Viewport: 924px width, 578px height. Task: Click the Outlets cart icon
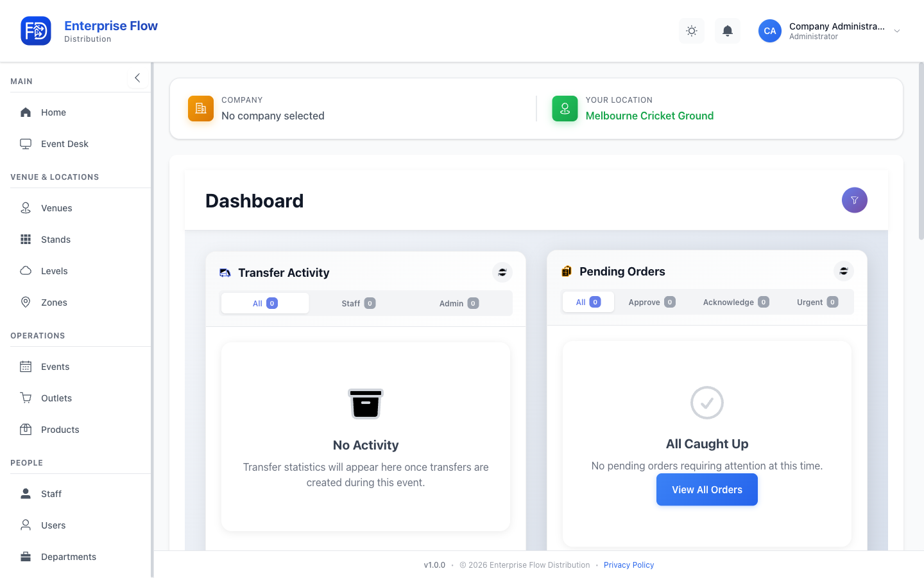[26, 398]
